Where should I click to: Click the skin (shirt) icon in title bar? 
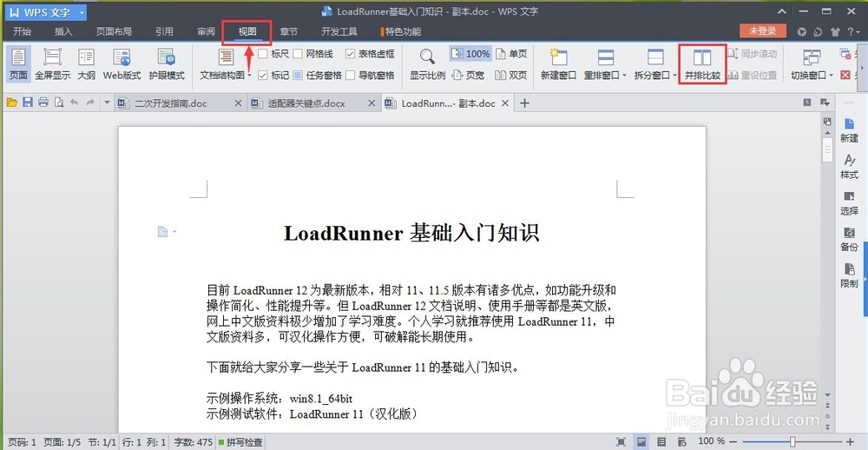click(834, 31)
